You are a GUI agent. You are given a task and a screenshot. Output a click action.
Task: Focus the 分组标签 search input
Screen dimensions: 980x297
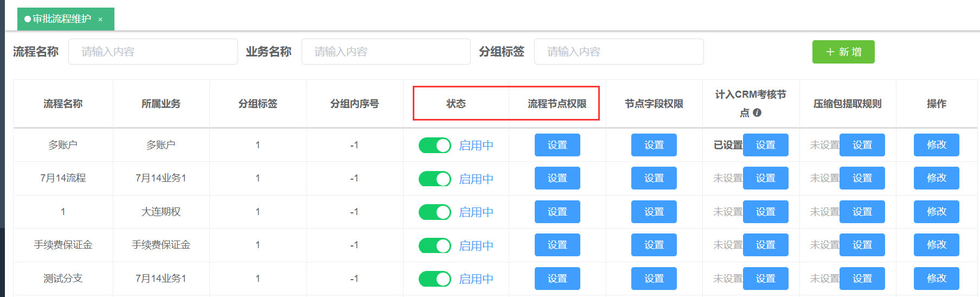point(619,52)
